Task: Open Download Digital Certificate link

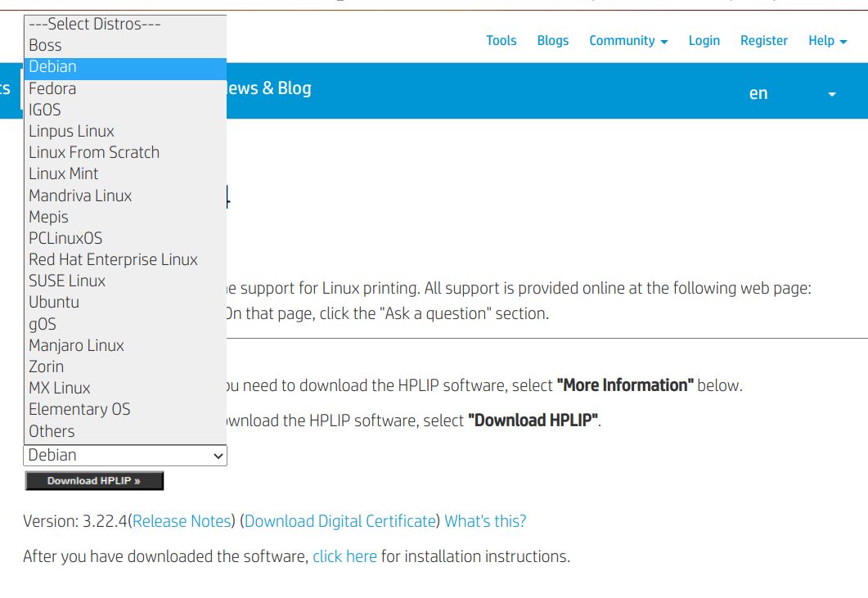Action: pos(340,522)
